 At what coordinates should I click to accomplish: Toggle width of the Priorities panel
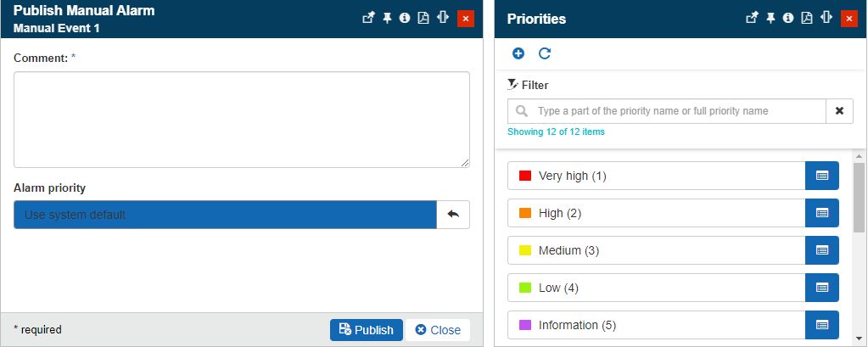click(826, 18)
